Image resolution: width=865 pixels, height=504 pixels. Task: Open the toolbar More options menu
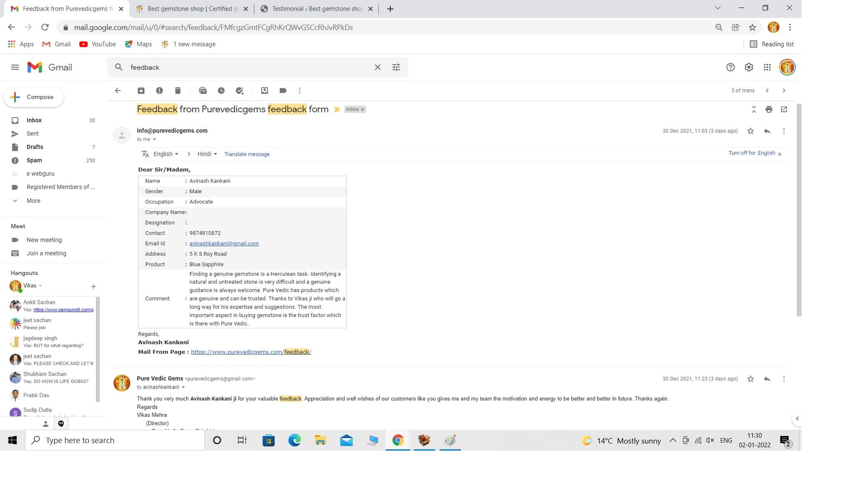300,91
